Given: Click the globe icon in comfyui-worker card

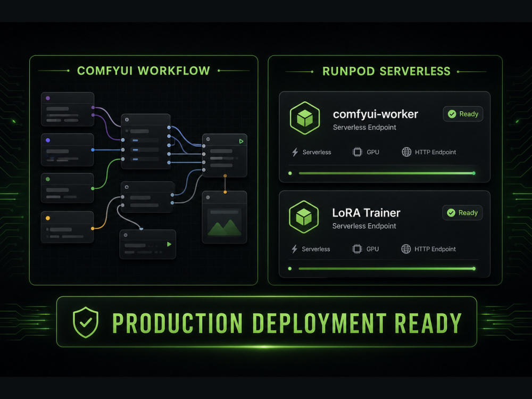Looking at the screenshot, I should point(406,152).
